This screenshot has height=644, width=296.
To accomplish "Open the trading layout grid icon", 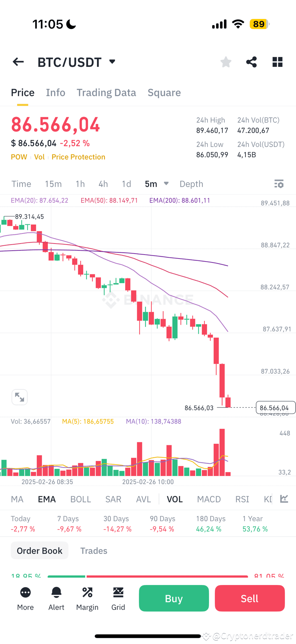I will (x=277, y=62).
